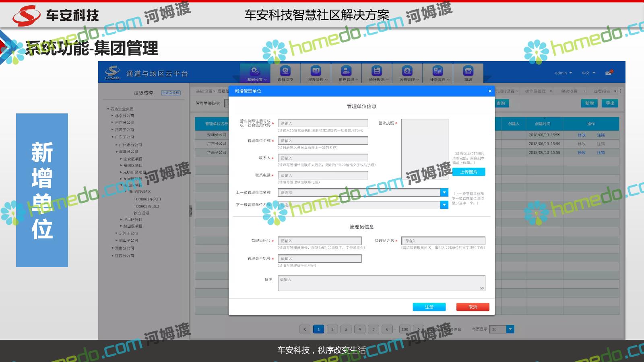Close the 单次收费 tab
The width and height of the screenshot is (644, 362).
click(584, 91)
